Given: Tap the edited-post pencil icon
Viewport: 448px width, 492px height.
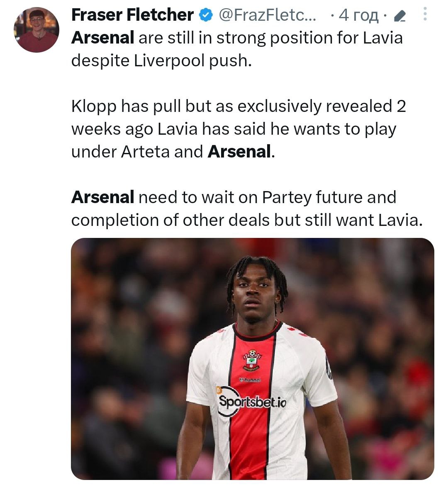Looking at the screenshot, I should (399, 17).
